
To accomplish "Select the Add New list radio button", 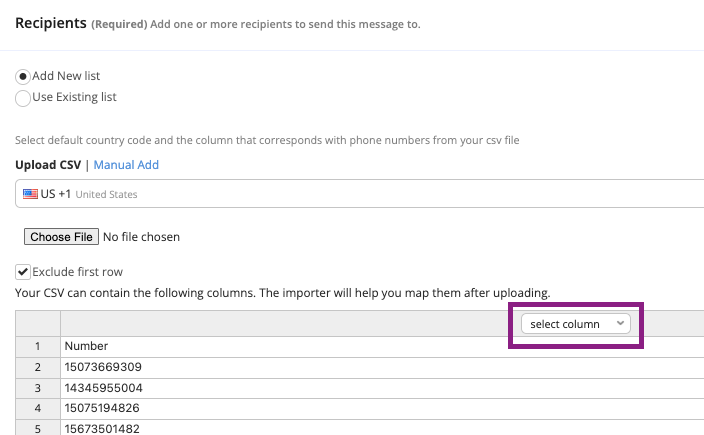I will click(x=23, y=76).
